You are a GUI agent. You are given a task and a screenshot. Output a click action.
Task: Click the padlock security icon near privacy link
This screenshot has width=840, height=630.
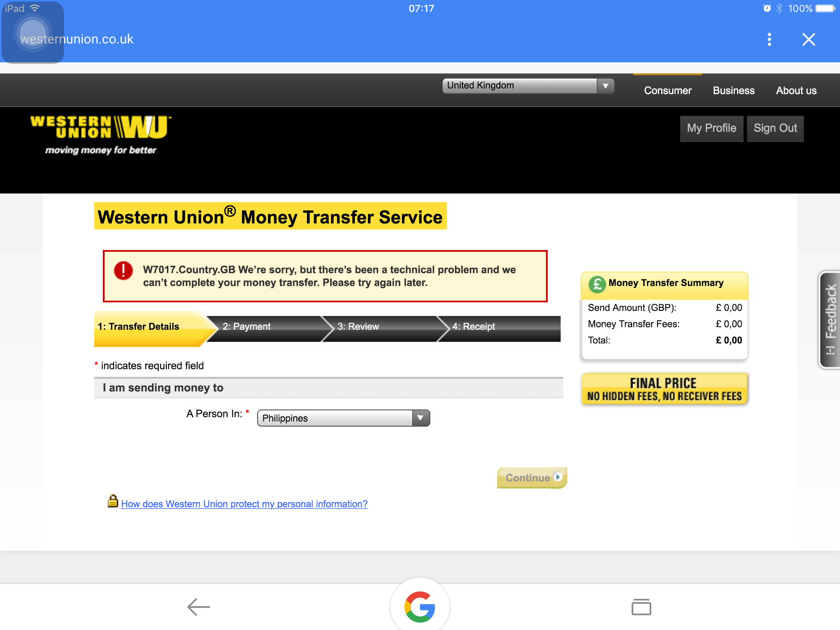click(112, 503)
